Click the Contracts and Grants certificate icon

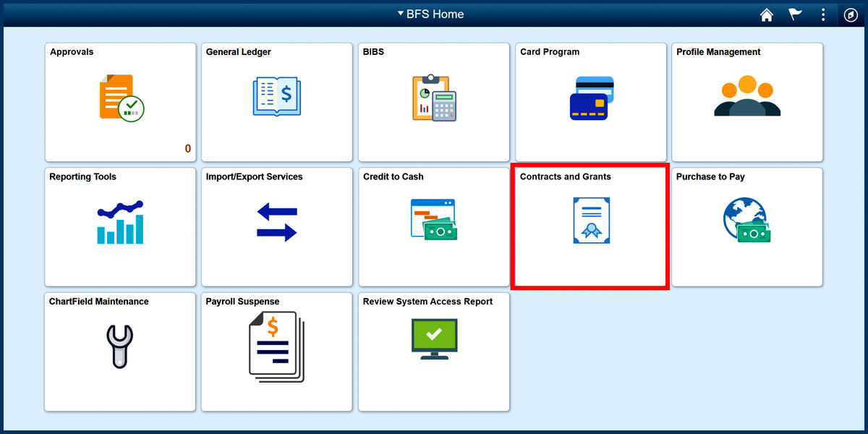point(590,219)
